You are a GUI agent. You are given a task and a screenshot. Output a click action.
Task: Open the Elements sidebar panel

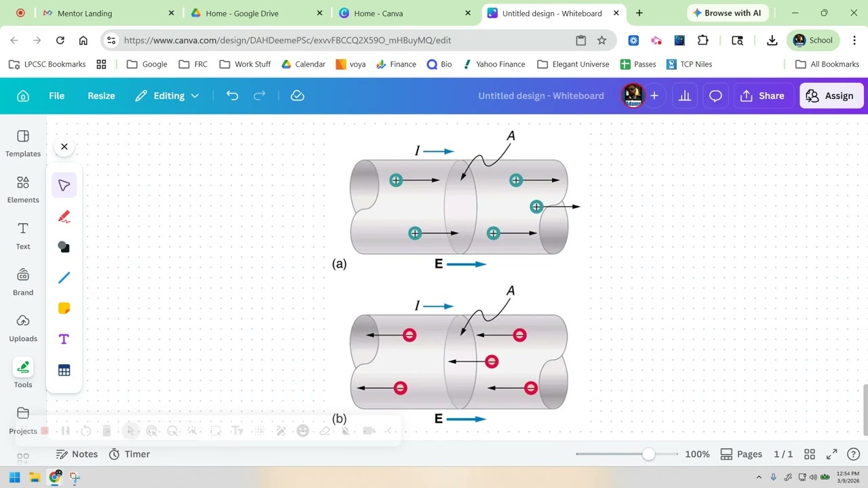(23, 190)
